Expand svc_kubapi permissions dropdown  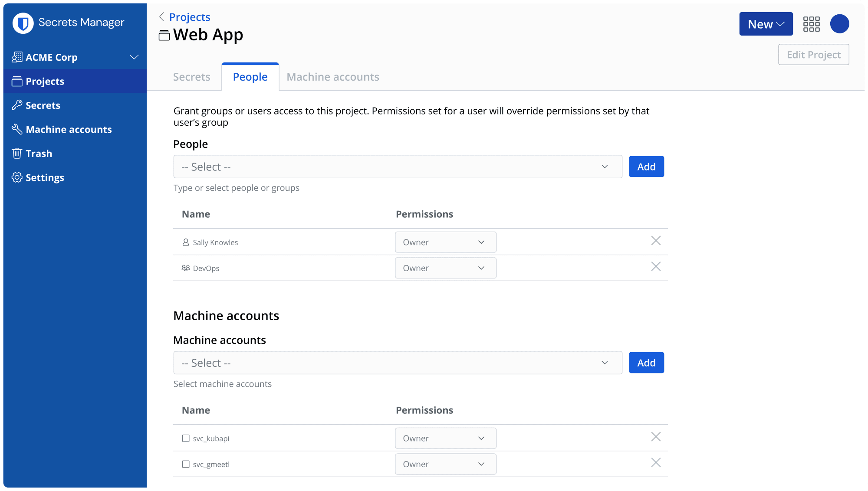445,438
